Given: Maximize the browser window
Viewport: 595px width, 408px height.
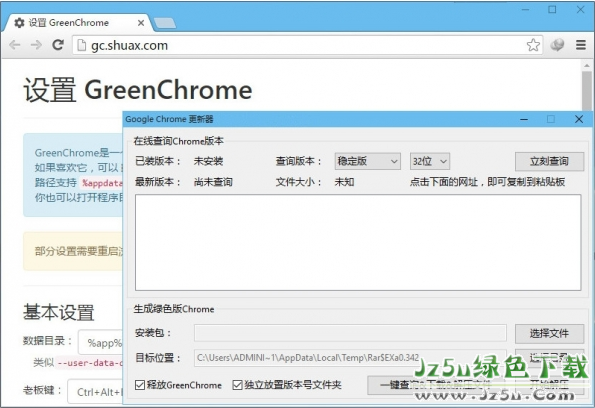Looking at the screenshot, I should pos(552,10).
